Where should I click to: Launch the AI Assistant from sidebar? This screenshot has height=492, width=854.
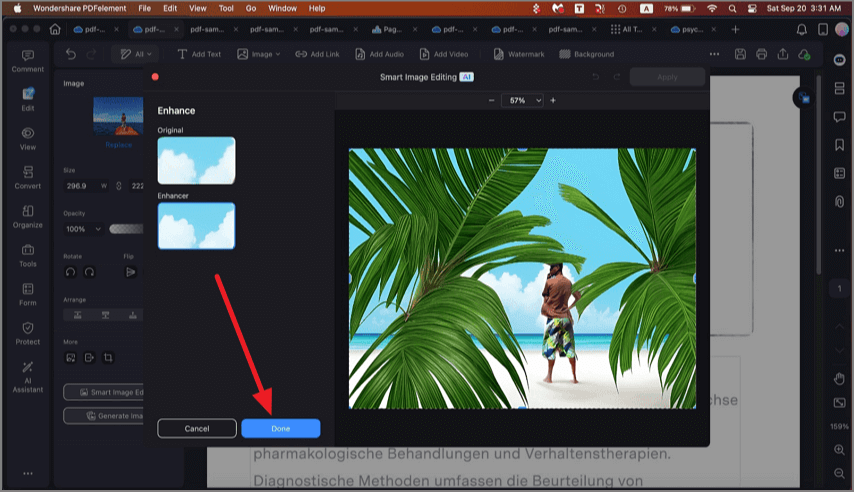pyautogui.click(x=27, y=377)
